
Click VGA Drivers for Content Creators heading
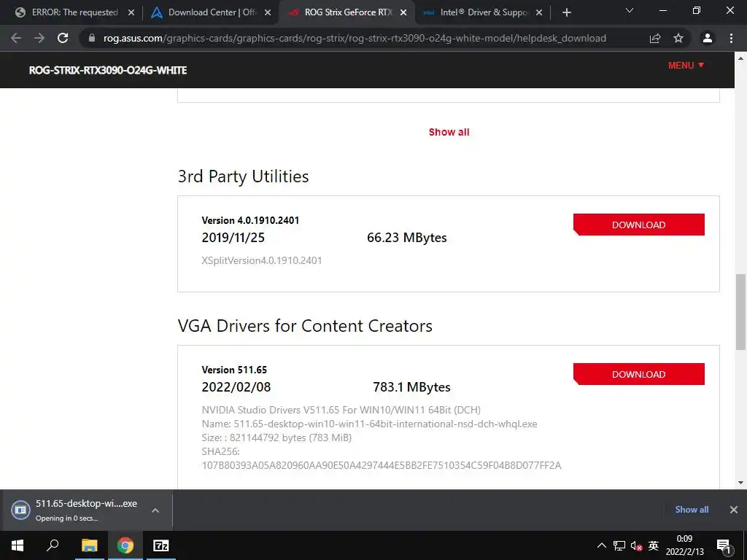(x=305, y=326)
